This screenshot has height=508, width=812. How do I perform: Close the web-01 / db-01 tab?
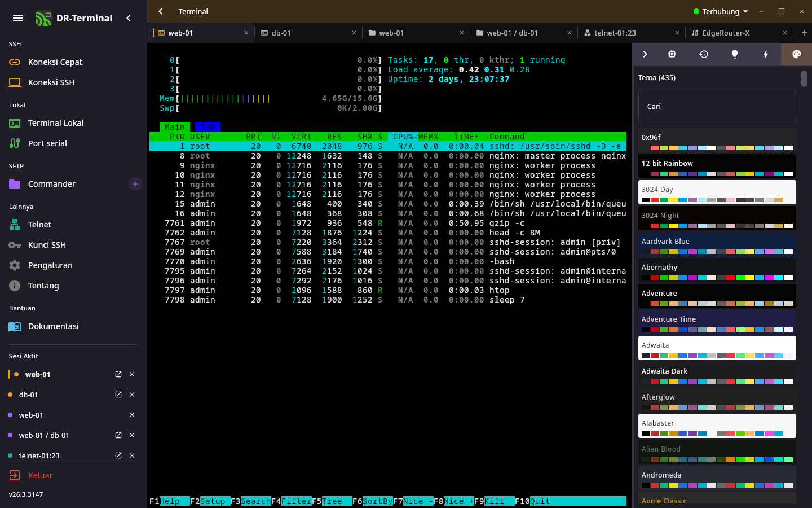[x=570, y=33]
